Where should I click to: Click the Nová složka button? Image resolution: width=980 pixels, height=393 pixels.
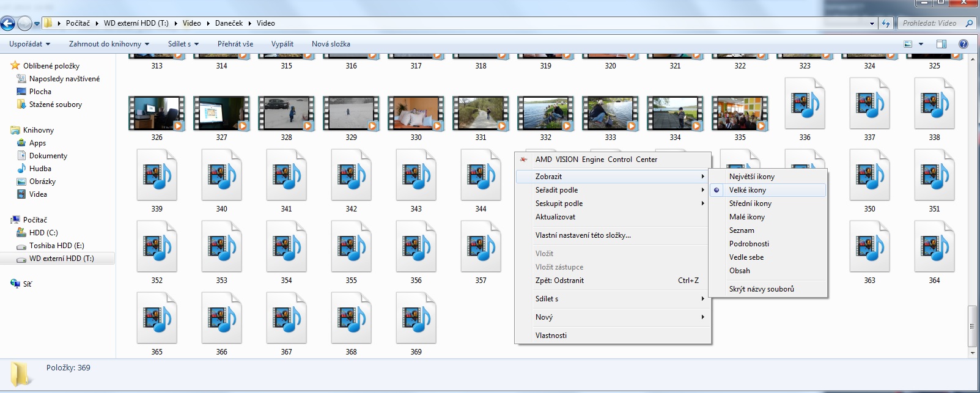click(331, 44)
